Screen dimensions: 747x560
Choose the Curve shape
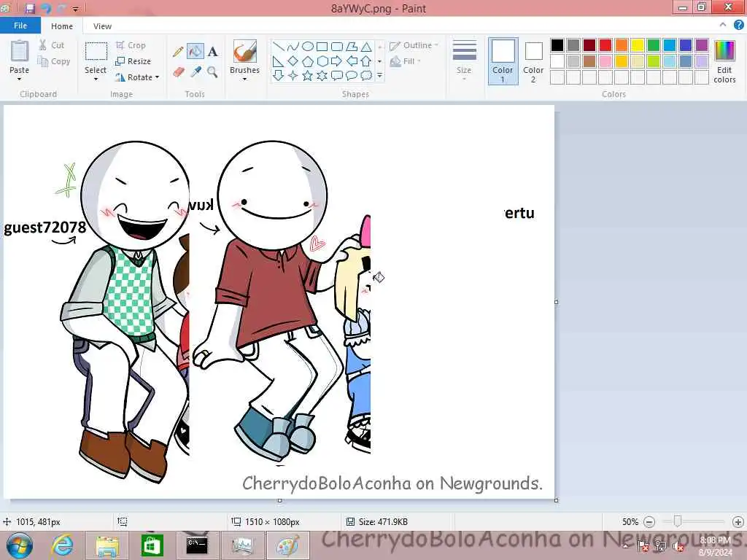[293, 47]
